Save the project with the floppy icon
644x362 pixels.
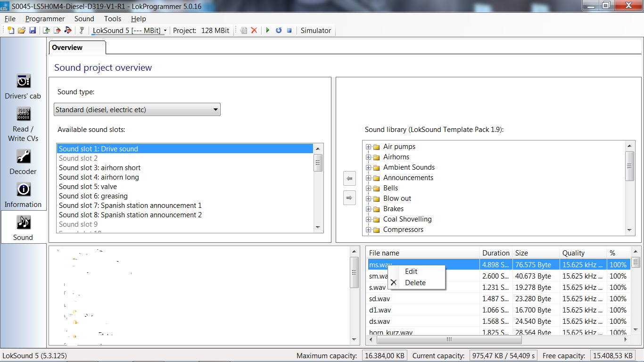33,30
